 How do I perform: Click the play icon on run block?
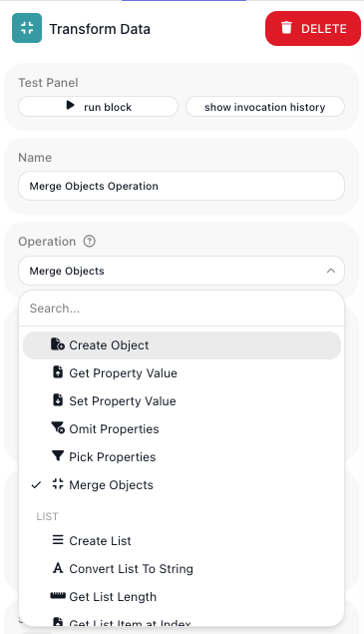tap(70, 106)
